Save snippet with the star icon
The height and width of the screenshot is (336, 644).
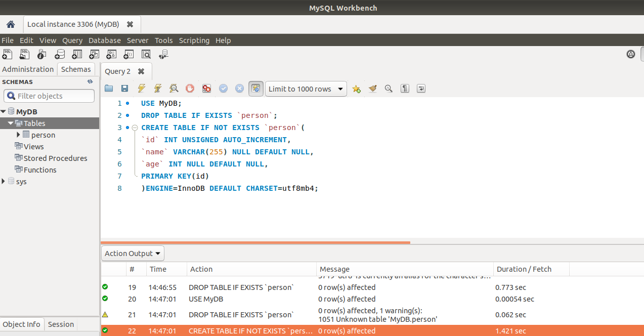coord(357,89)
